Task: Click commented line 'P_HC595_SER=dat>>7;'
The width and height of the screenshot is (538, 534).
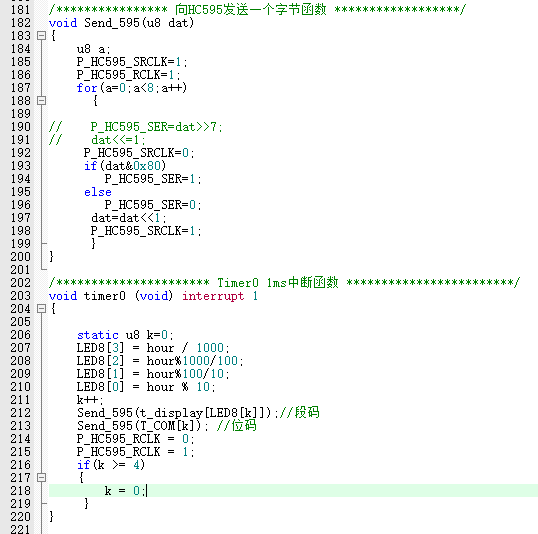Action: (156, 127)
